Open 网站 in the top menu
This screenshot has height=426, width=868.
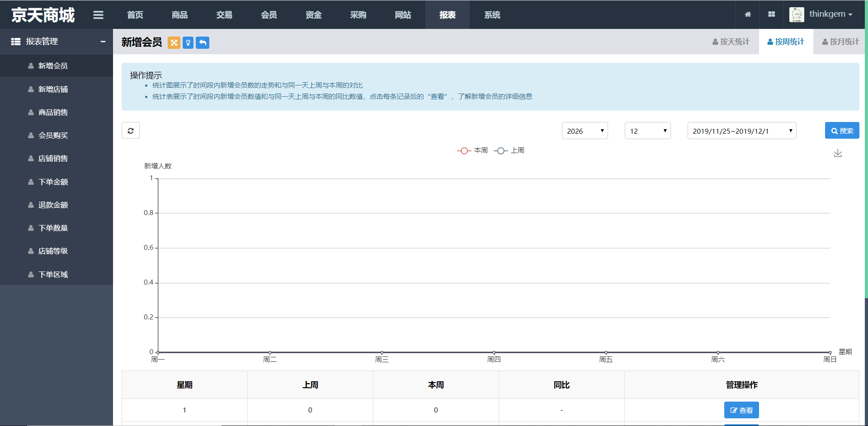[x=403, y=15]
